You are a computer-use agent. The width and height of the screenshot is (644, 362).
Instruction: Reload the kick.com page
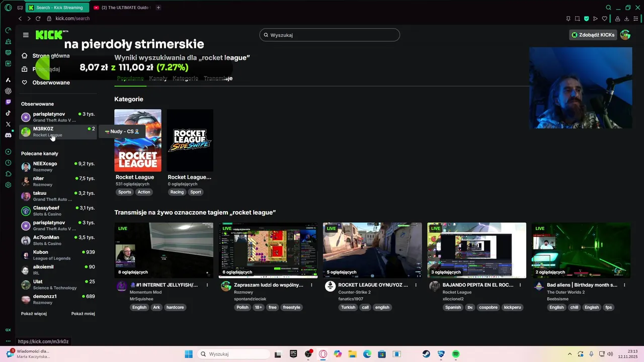38,19
